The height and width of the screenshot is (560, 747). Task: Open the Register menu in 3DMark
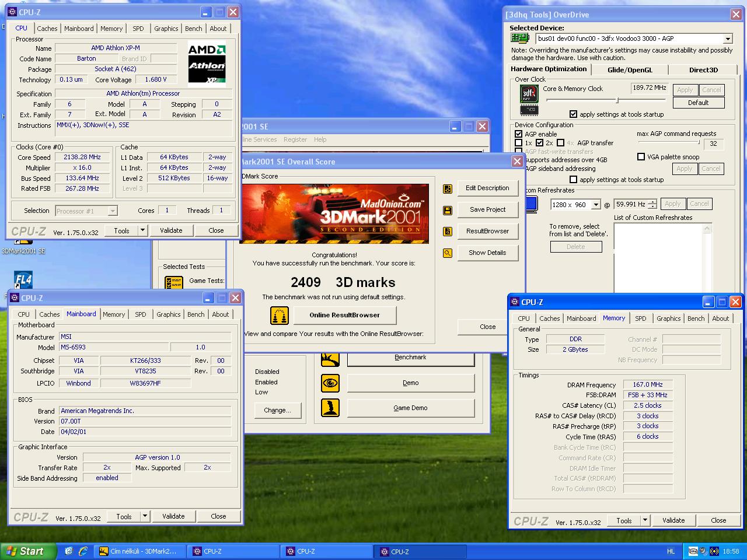pos(295,139)
